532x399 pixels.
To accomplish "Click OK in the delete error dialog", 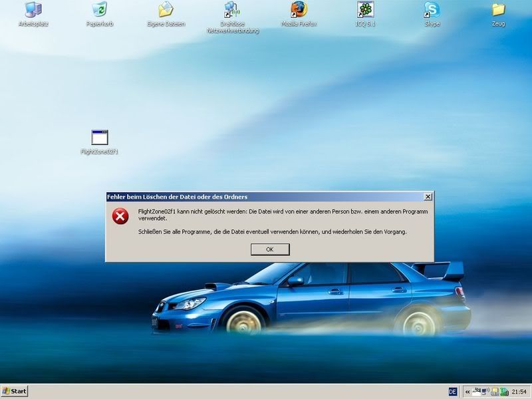I will pos(270,249).
